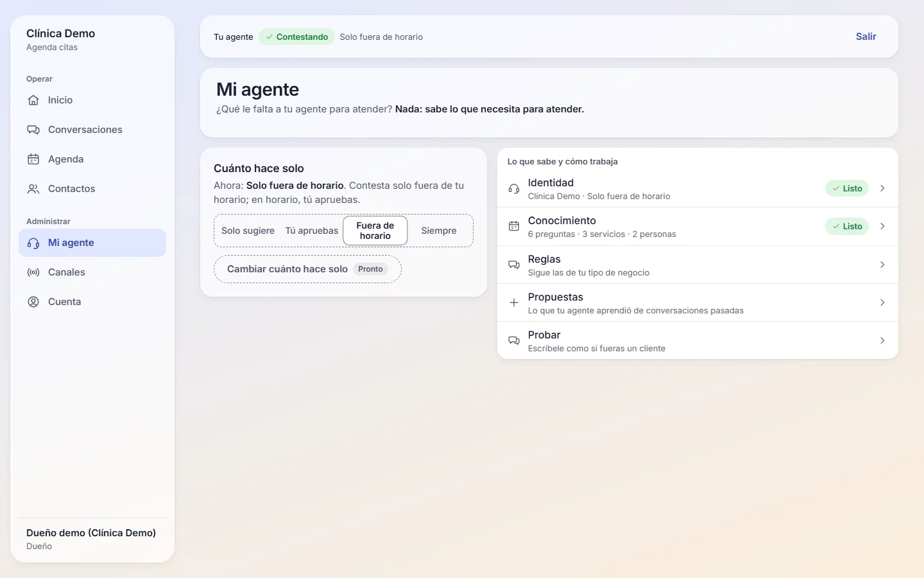Click the Probar row title
This screenshot has height=578, width=924.
544,335
